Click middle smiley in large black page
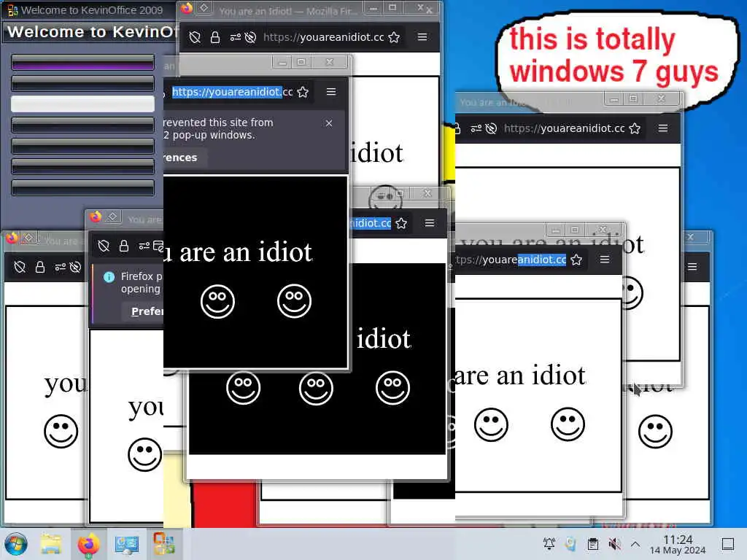Screen dimensions: 747x560 click(x=317, y=388)
